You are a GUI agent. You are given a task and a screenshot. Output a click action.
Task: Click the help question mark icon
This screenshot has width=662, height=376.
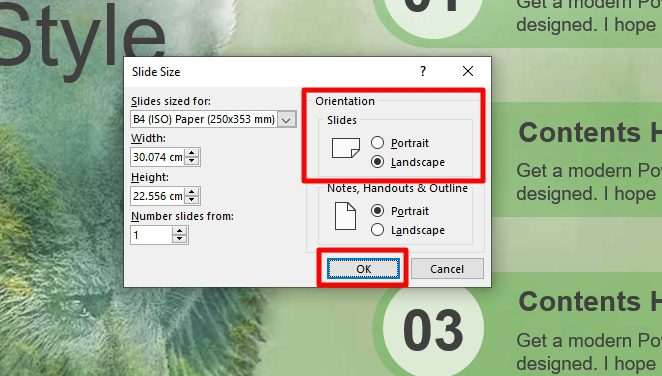tap(423, 71)
